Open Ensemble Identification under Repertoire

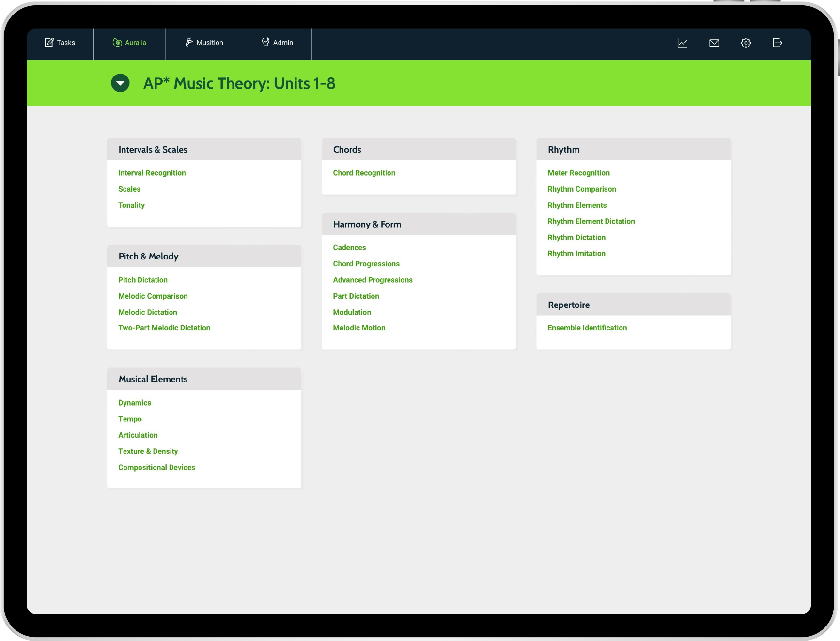pyautogui.click(x=587, y=328)
